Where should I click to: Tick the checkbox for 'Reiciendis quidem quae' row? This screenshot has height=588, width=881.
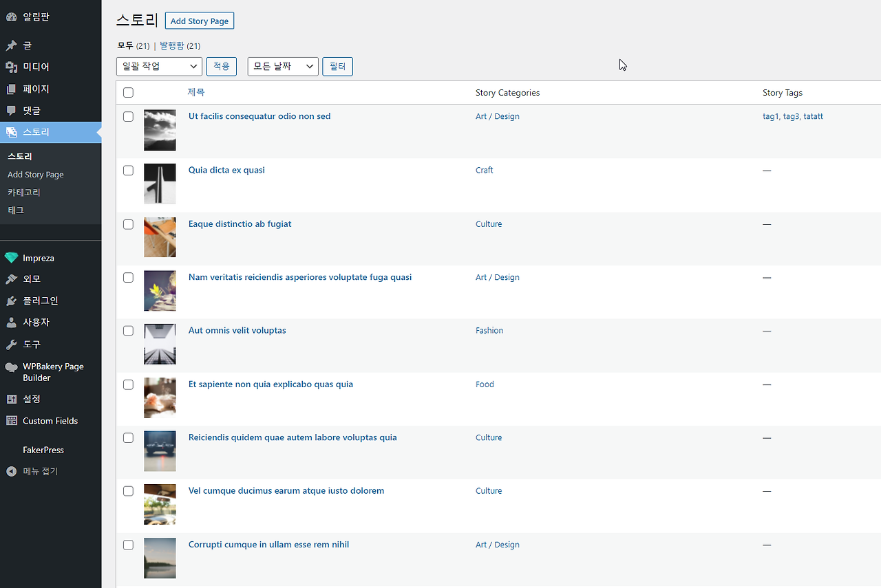128,438
